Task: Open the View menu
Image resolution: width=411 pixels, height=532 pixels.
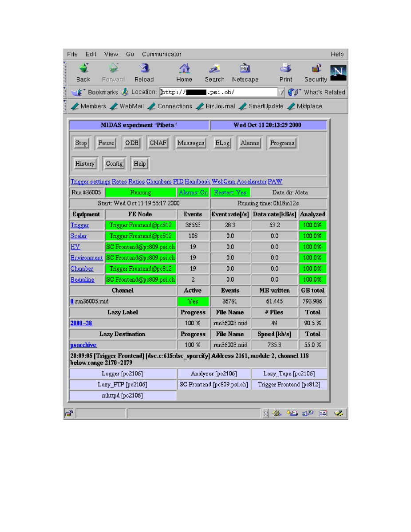Action: click(x=111, y=54)
